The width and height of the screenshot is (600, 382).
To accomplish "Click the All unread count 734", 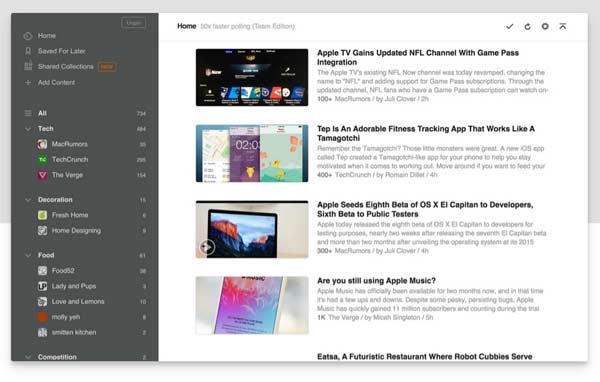I will [x=141, y=114].
